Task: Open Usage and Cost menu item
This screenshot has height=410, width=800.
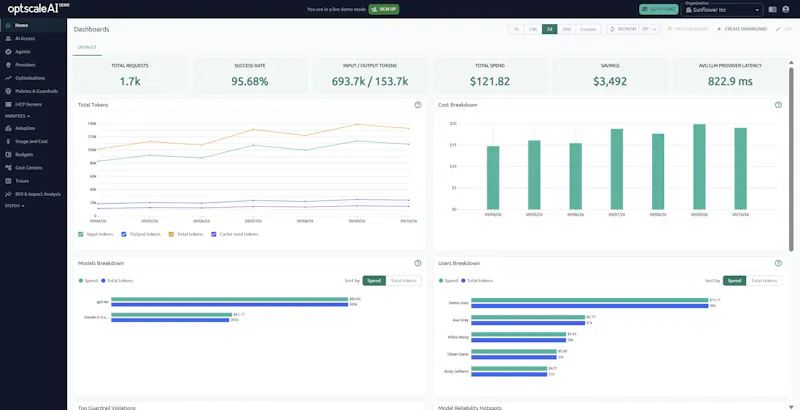Action: 33,141
